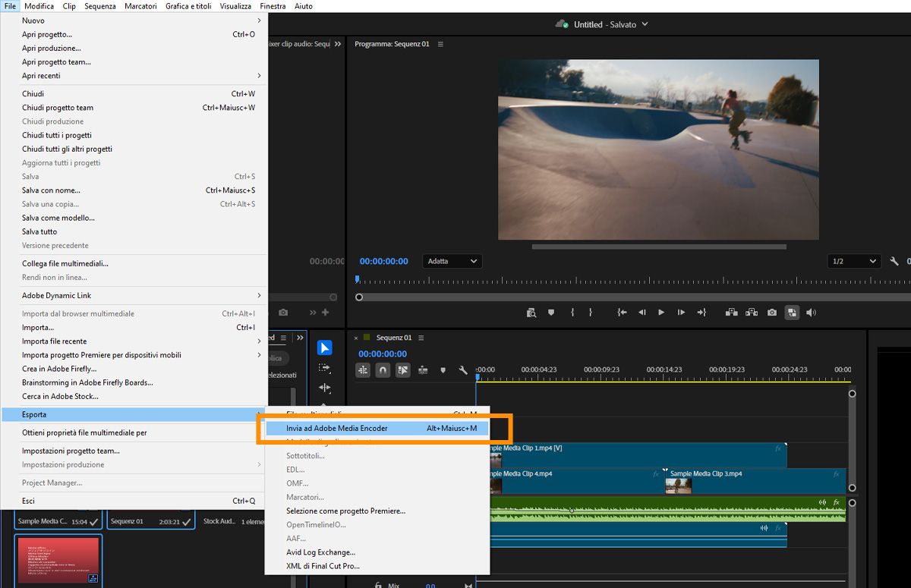The image size is (911, 588).
Task: Open Program monitor wrench settings
Action: (x=894, y=261)
